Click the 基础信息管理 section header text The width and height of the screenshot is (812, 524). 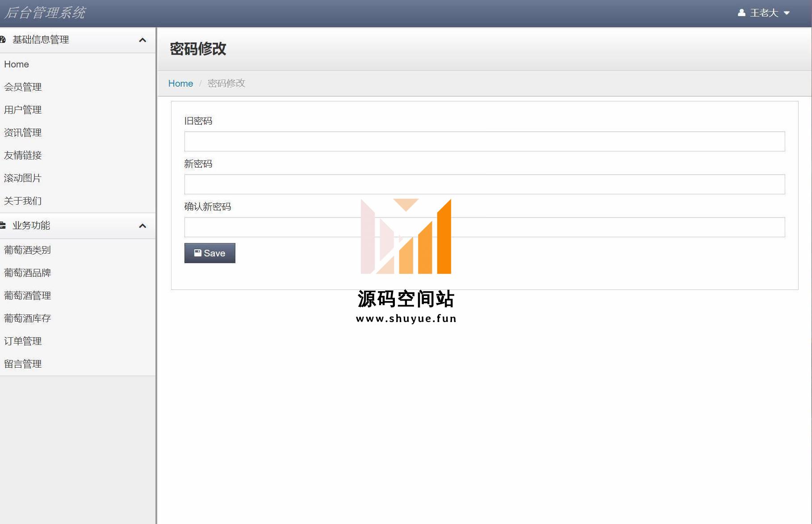41,40
